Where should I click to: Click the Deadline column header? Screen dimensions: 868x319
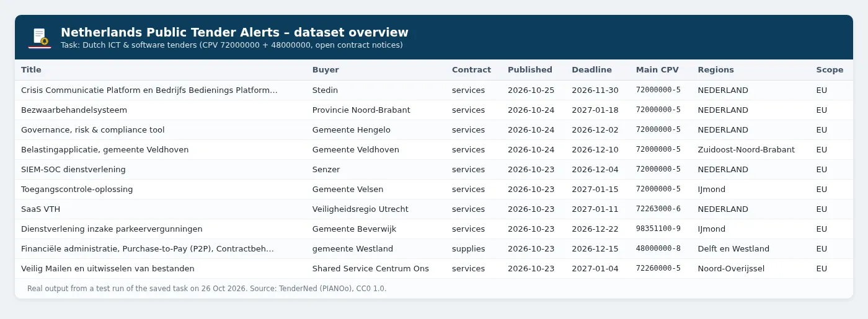point(591,70)
